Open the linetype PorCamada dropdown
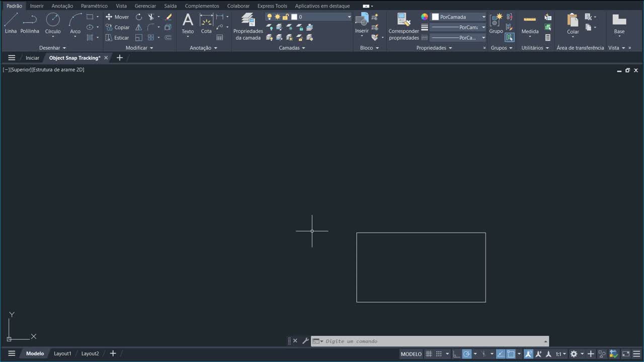This screenshot has height=362, width=644. [x=459, y=38]
